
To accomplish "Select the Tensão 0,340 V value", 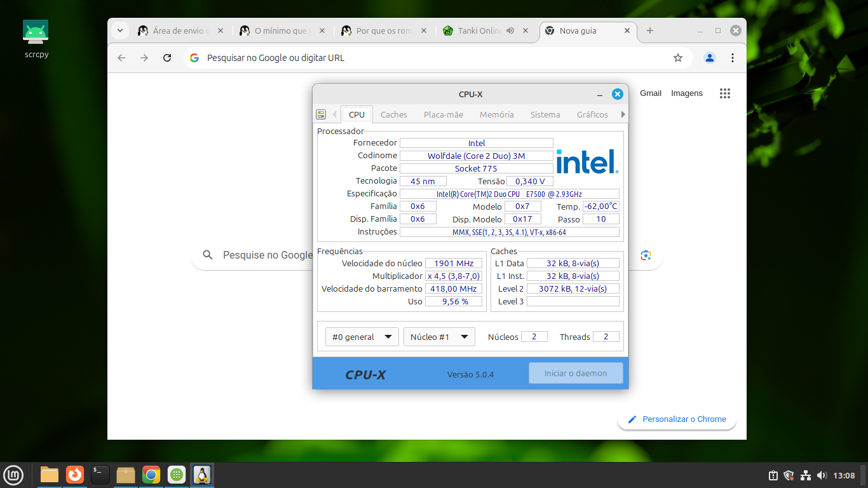I will tap(530, 181).
